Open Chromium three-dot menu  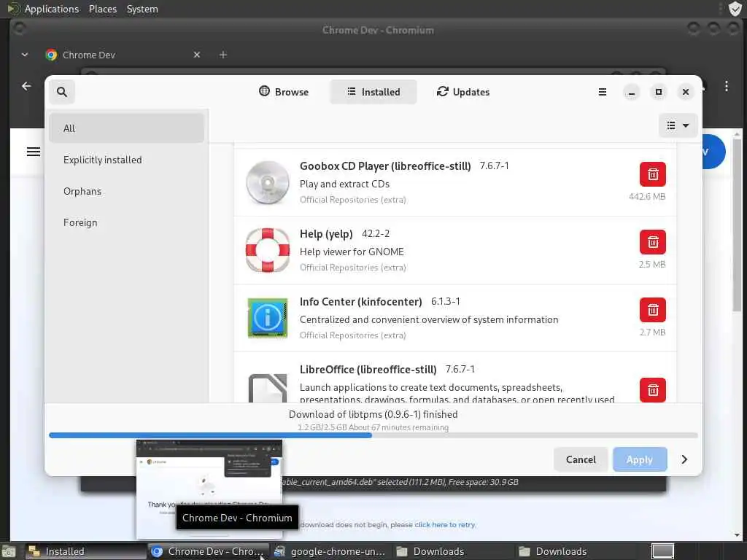pos(726,86)
